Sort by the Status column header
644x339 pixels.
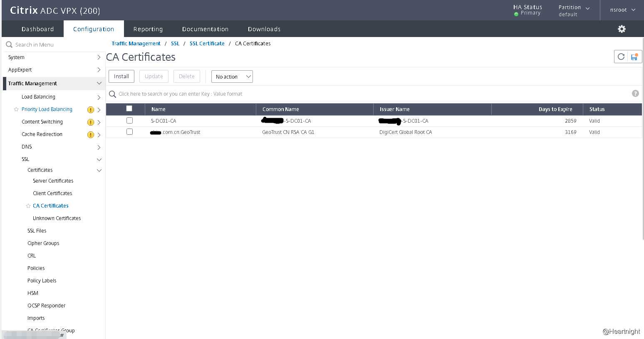pos(597,109)
